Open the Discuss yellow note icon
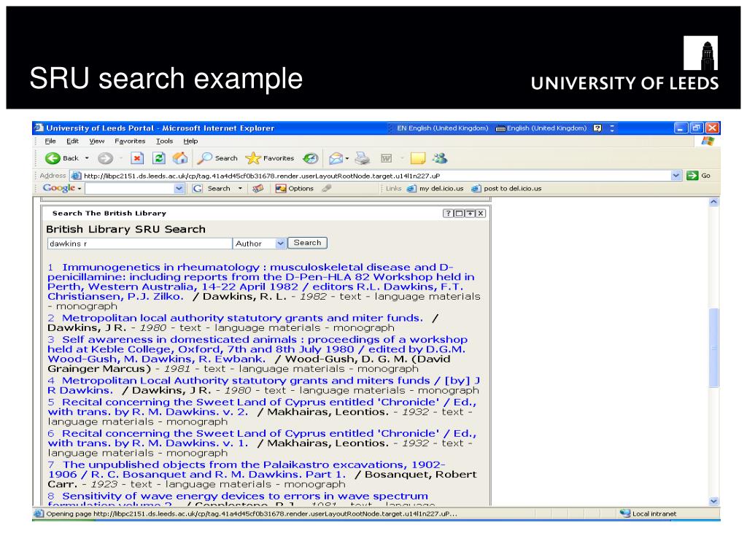Viewport: 747px width, 560px height. pos(418,158)
